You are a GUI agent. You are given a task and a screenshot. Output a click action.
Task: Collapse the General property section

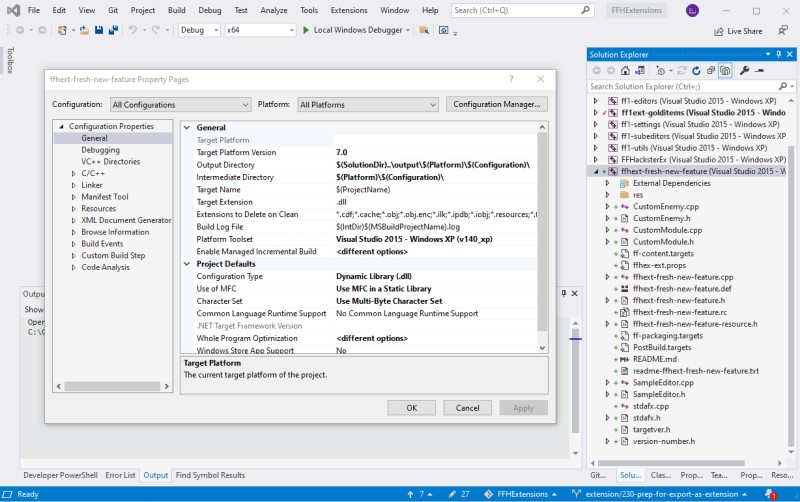[187, 128]
